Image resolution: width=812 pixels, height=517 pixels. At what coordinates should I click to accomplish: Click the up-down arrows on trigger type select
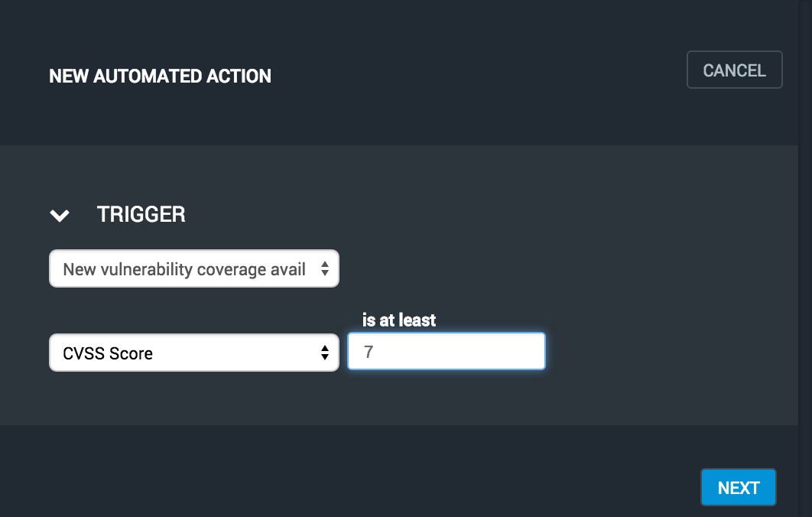tap(325, 269)
